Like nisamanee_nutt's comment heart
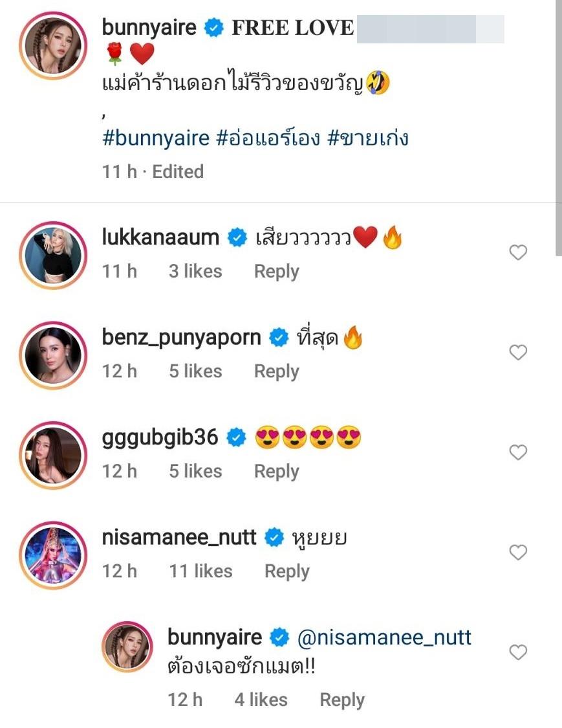Screen dimensions: 562x728 [x=518, y=553]
